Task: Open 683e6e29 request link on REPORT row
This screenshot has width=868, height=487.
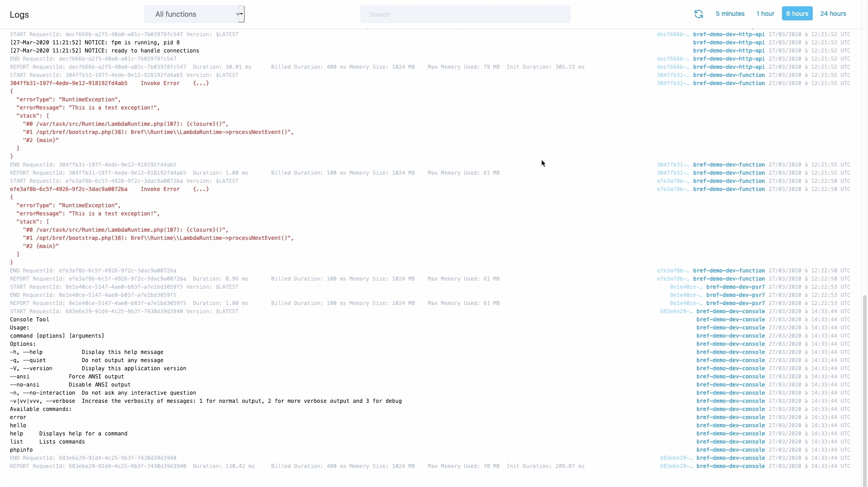Action: point(676,466)
